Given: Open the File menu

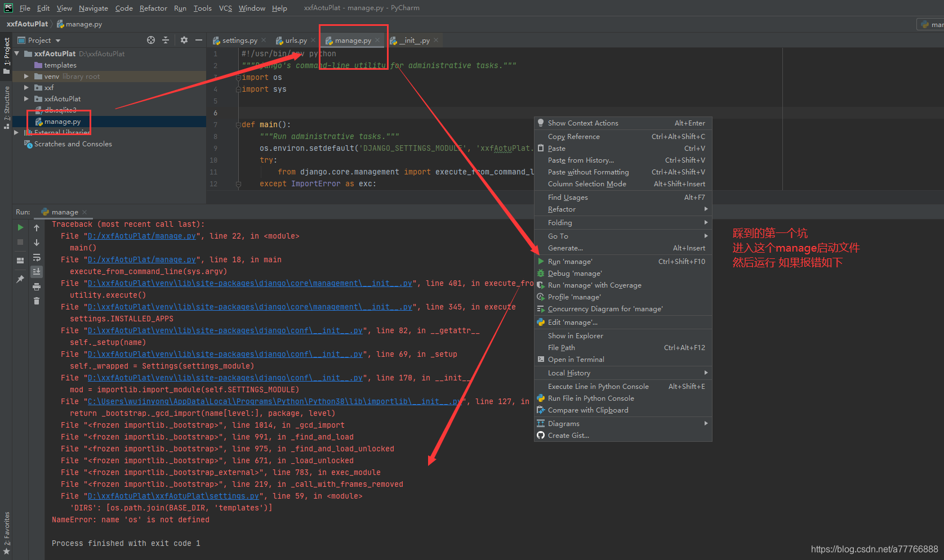Looking at the screenshot, I should pyautogui.click(x=25, y=8).
